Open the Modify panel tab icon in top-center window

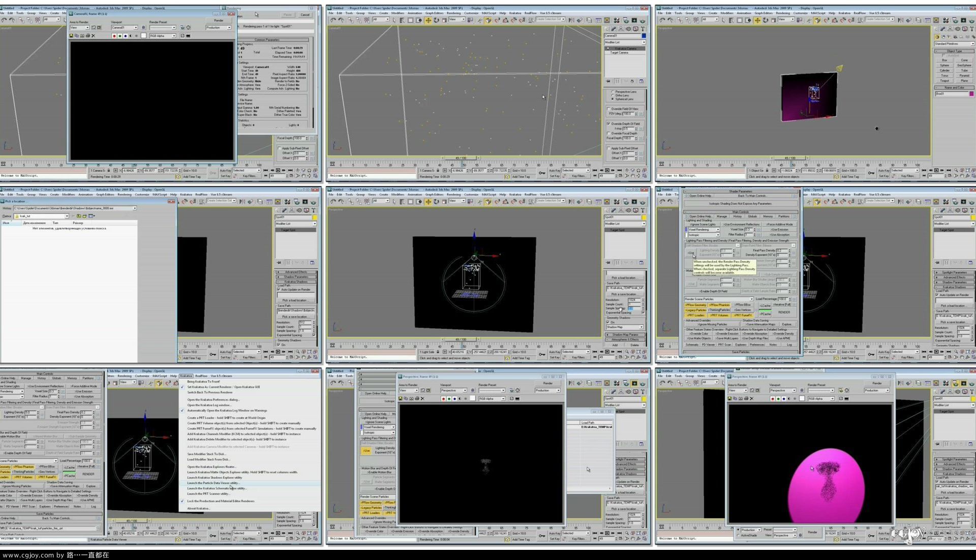click(x=614, y=29)
